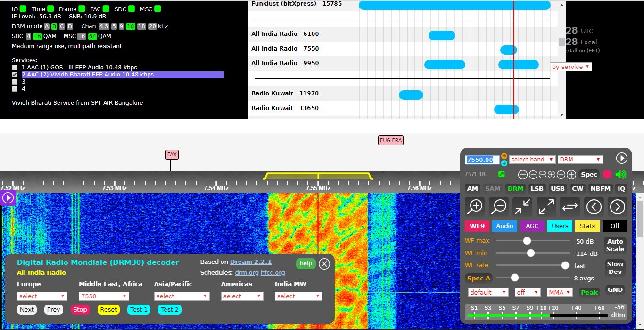This screenshot has height=330, width=644.
Task: Open the Users tab
Action: tap(560, 226)
